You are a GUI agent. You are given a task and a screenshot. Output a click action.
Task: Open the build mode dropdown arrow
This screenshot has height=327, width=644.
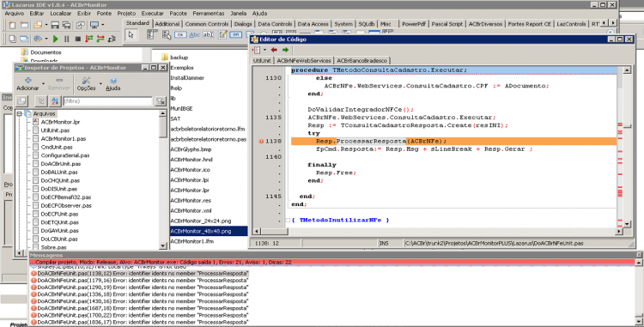pos(46,39)
